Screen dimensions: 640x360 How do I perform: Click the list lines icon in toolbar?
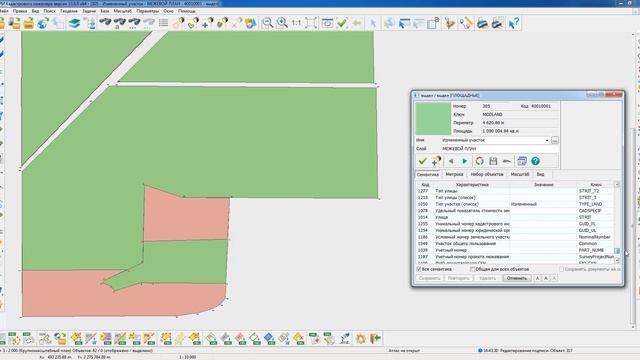163,23
